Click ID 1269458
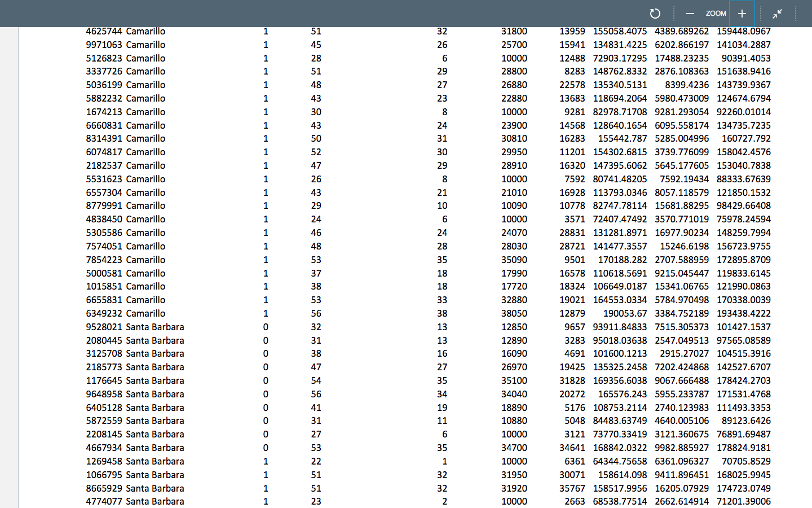 104,461
